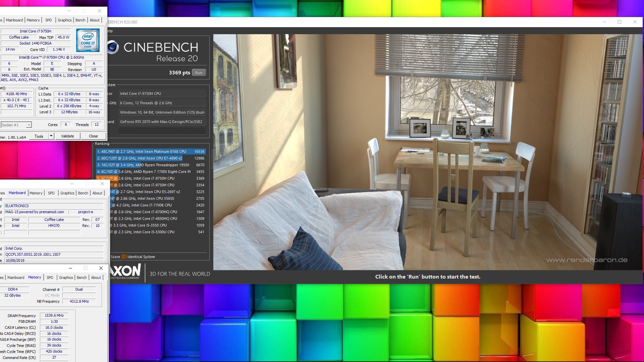The height and width of the screenshot is (362, 644).
Task: Click the orange Identical System legend swatch
Action: pos(124,257)
